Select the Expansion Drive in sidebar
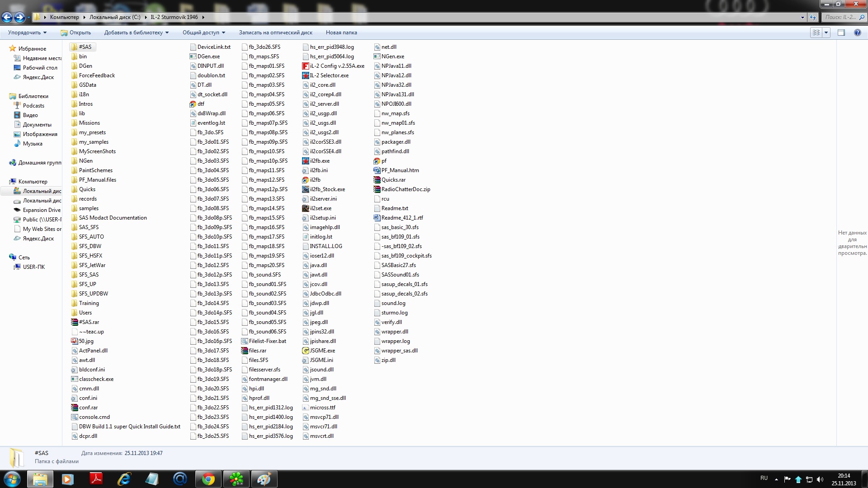This screenshot has height=488, width=868. coord(42,210)
